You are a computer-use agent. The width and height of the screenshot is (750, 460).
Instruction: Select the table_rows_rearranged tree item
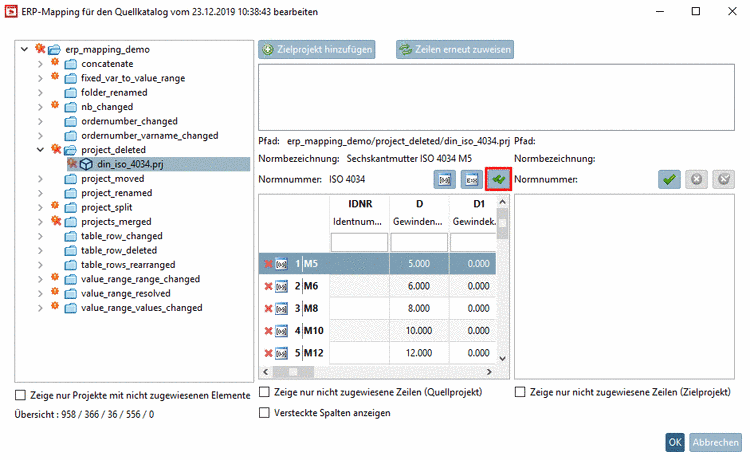[128, 265]
